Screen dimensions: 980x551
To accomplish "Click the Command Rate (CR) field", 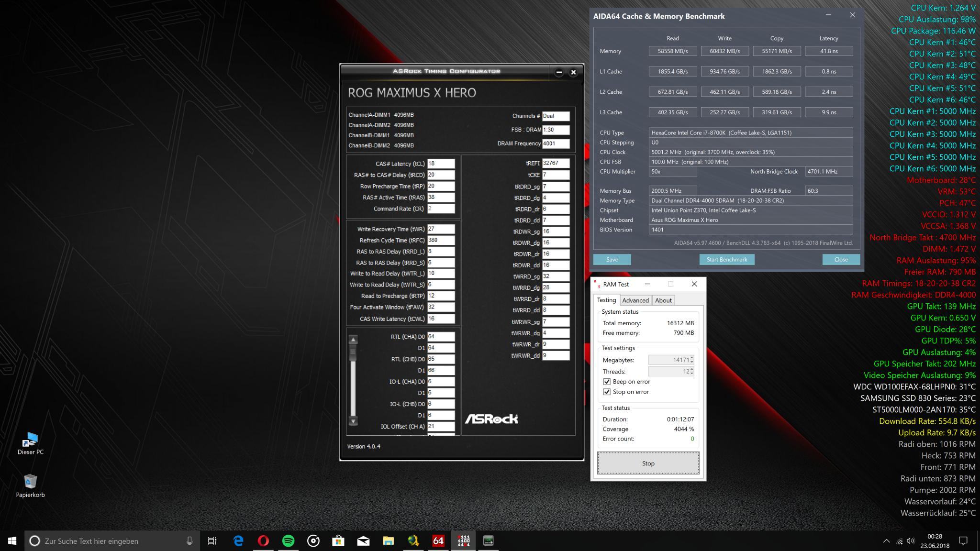I will click(441, 209).
